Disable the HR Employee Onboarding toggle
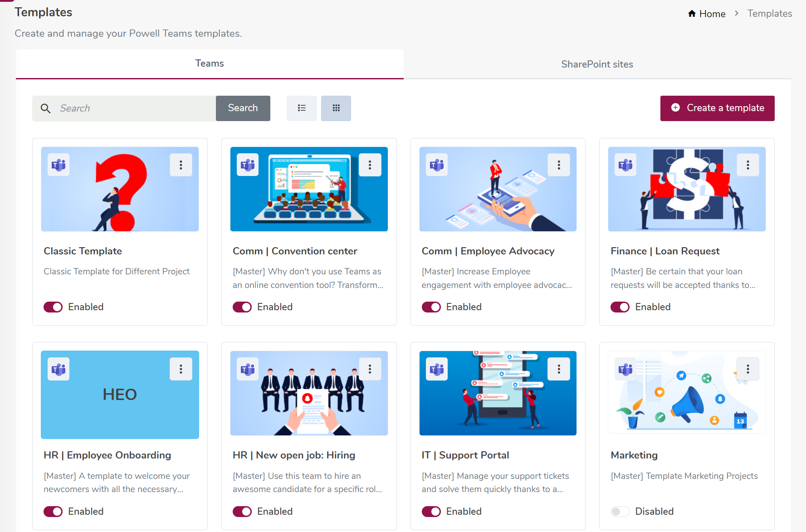 53,512
